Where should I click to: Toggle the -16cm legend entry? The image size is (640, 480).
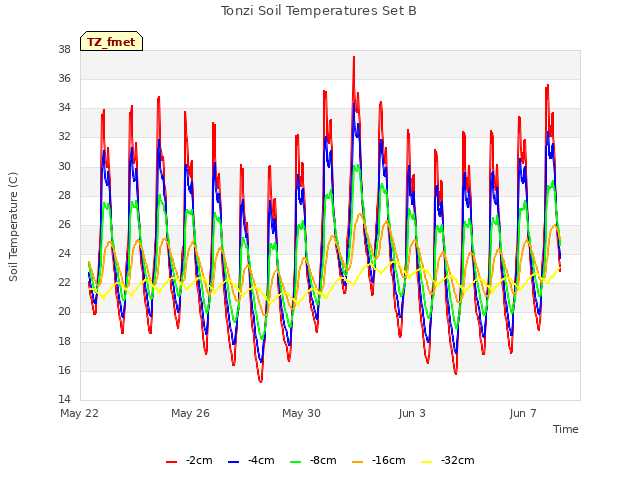coord(378,460)
